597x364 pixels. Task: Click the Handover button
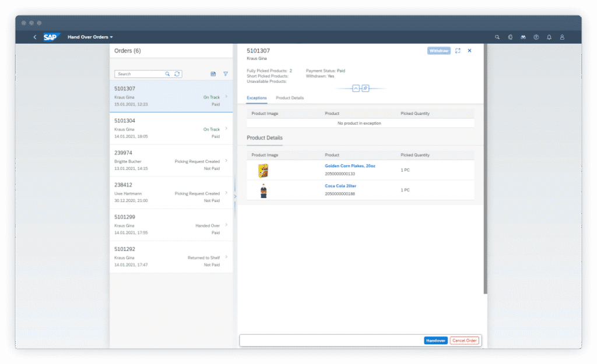coord(436,341)
